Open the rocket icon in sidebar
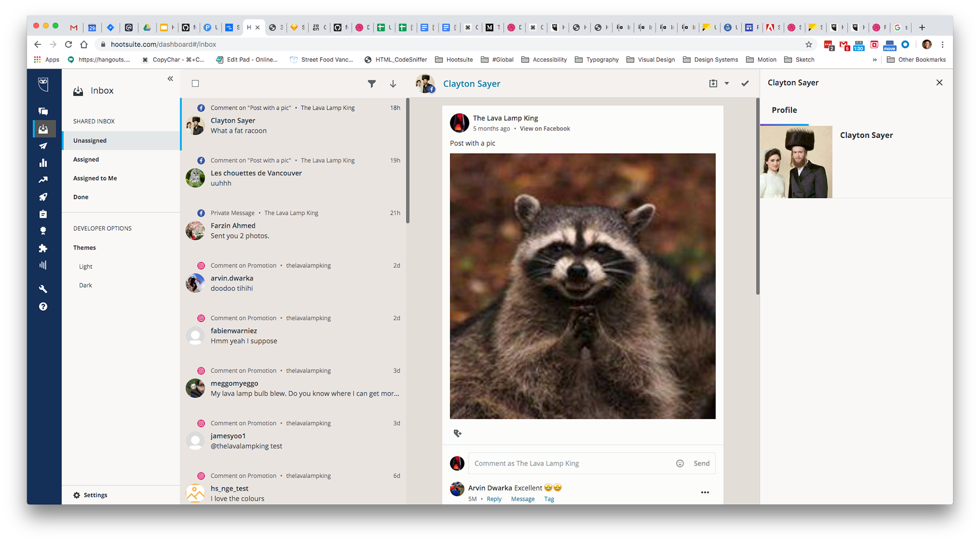This screenshot has height=543, width=980. coord(43,197)
